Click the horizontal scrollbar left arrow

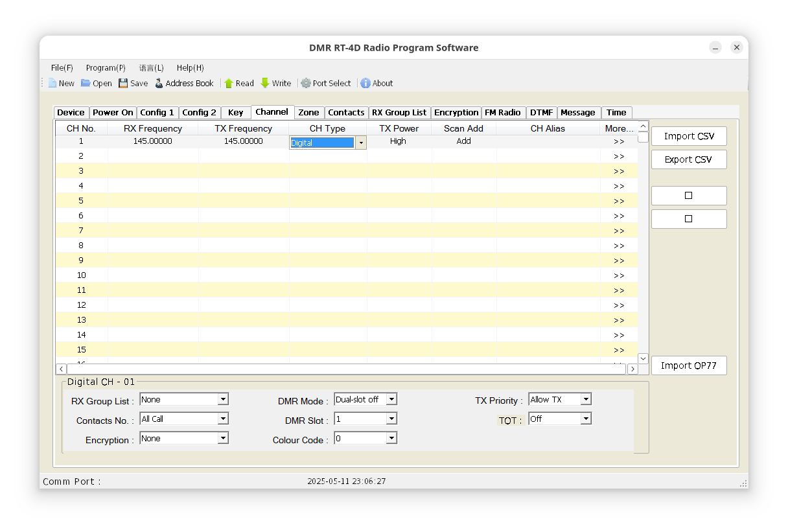(61, 369)
